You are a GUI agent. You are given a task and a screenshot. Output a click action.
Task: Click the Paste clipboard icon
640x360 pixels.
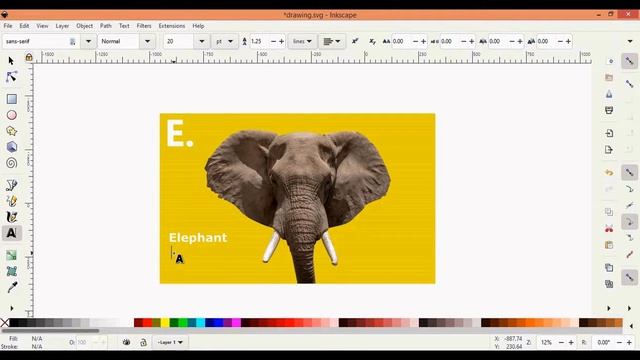pyautogui.click(x=609, y=245)
